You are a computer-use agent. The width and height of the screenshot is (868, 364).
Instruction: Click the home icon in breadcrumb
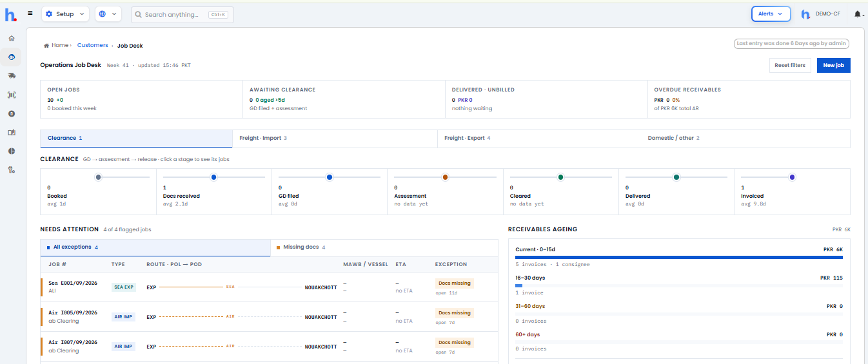(x=46, y=46)
